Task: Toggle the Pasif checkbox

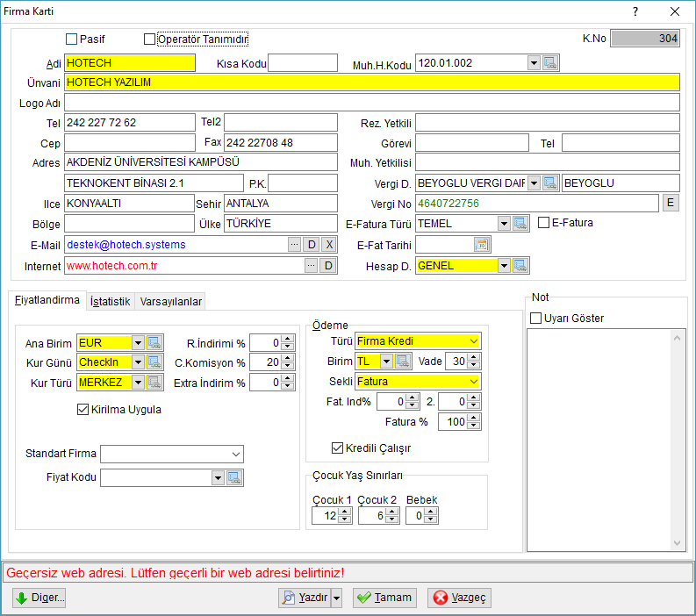Action: 71,39
